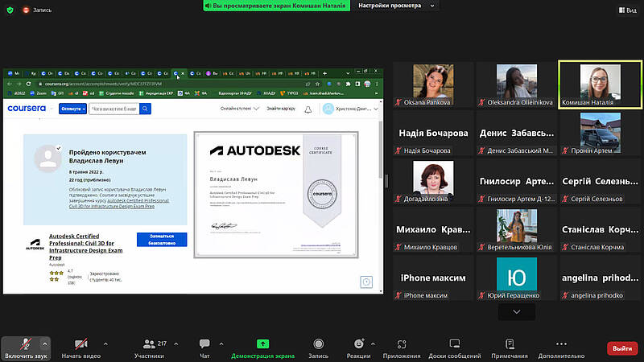Expand chat options arrow
Image resolution: width=644 pixels, height=362 pixels.
[x=221, y=344]
